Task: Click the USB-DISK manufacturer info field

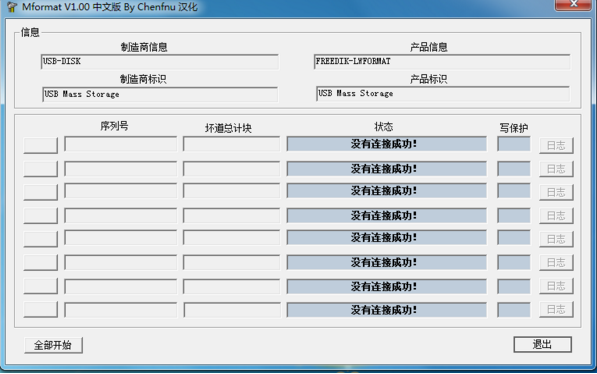Action: (x=160, y=61)
